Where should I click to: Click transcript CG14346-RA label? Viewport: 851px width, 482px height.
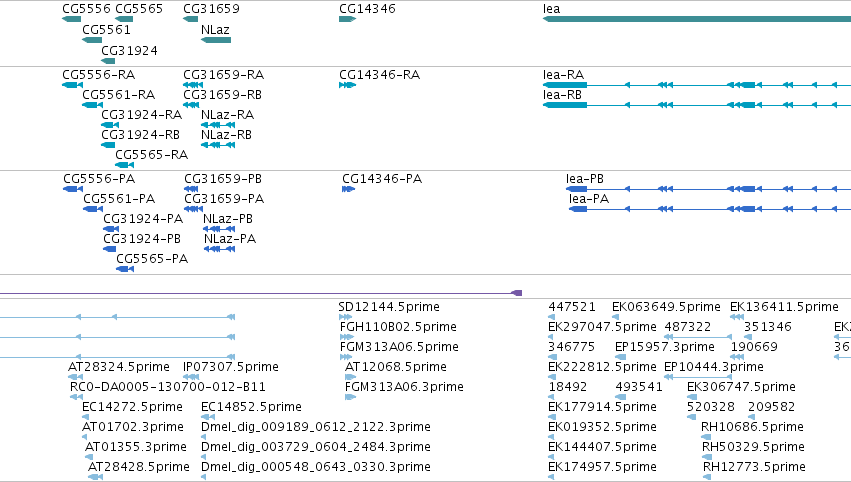379,74
